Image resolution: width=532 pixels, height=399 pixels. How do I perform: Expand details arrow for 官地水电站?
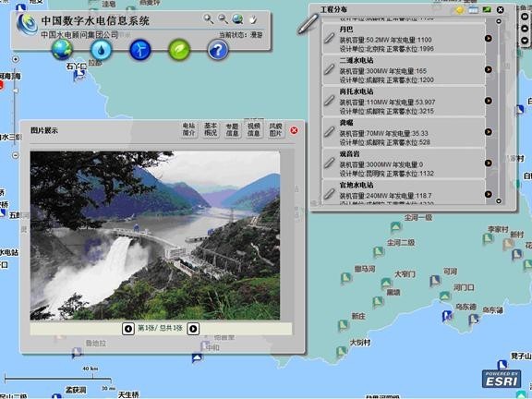(x=489, y=194)
